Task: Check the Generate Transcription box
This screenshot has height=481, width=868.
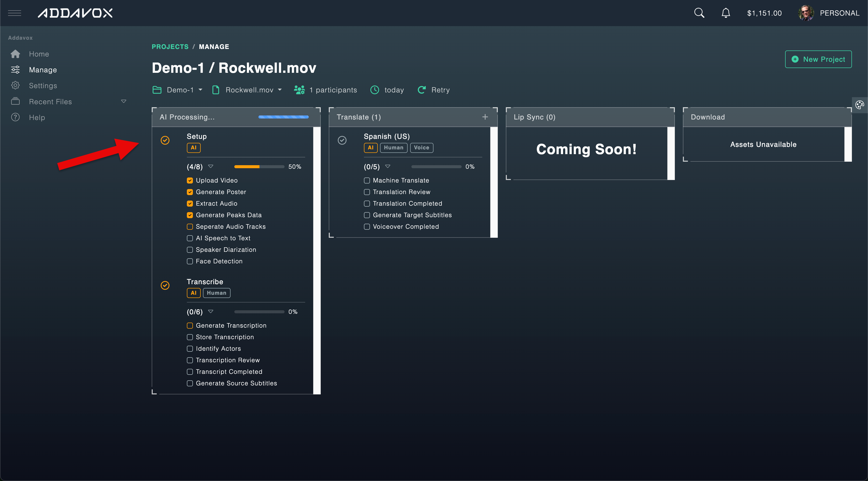Action: [190, 325]
